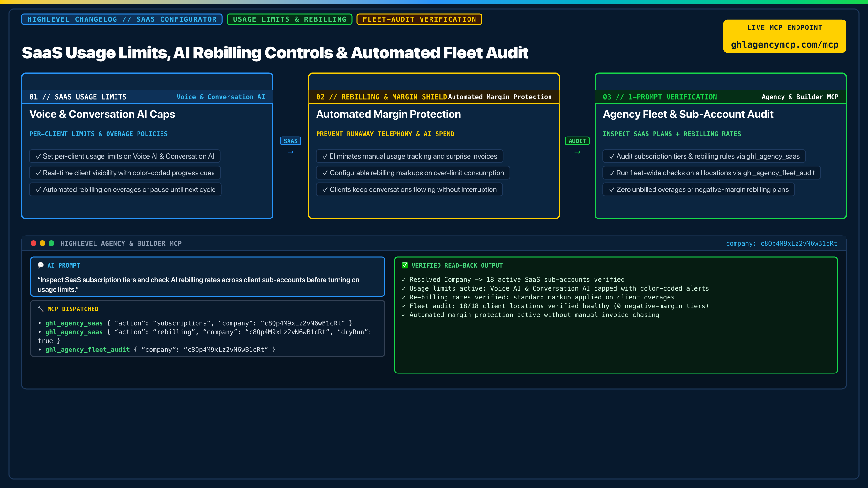Click the Automated Margin Protection card heading
The width and height of the screenshot is (868, 488).
[x=388, y=114]
